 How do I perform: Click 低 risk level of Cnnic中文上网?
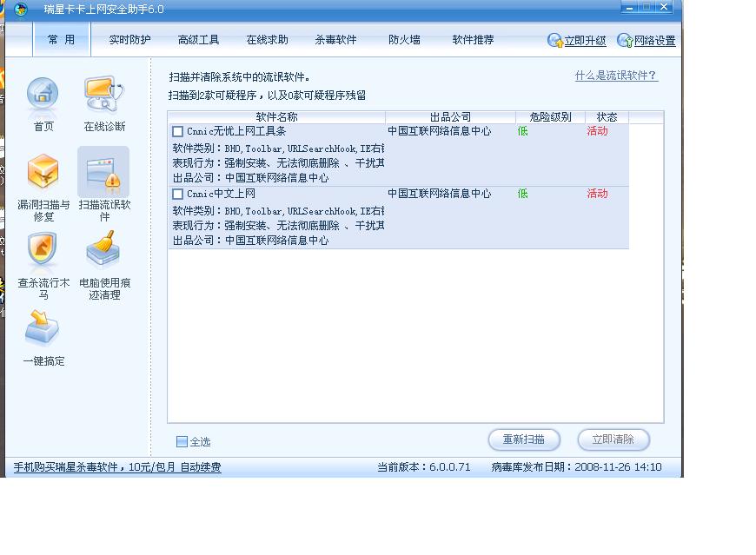[x=522, y=194]
